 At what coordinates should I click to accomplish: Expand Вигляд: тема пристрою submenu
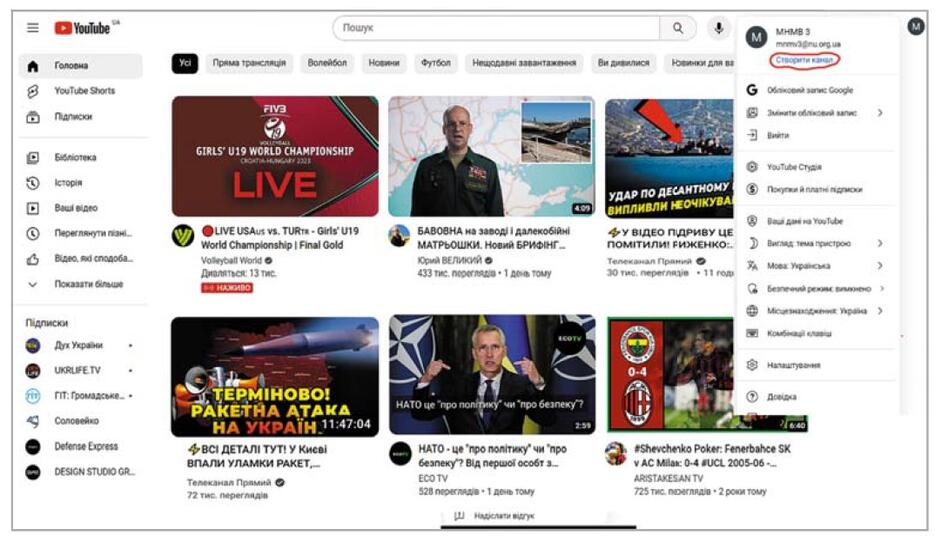(x=816, y=243)
